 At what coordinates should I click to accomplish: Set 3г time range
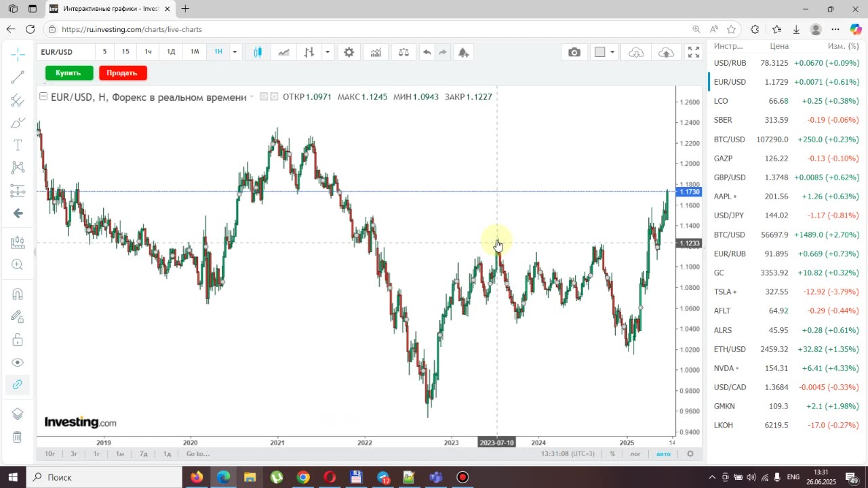(x=74, y=454)
